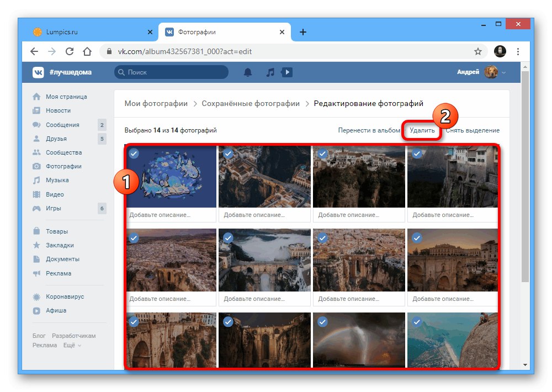This screenshot has height=392, width=552.
Task: Open the Разработчикам footer link
Action: [x=73, y=336]
